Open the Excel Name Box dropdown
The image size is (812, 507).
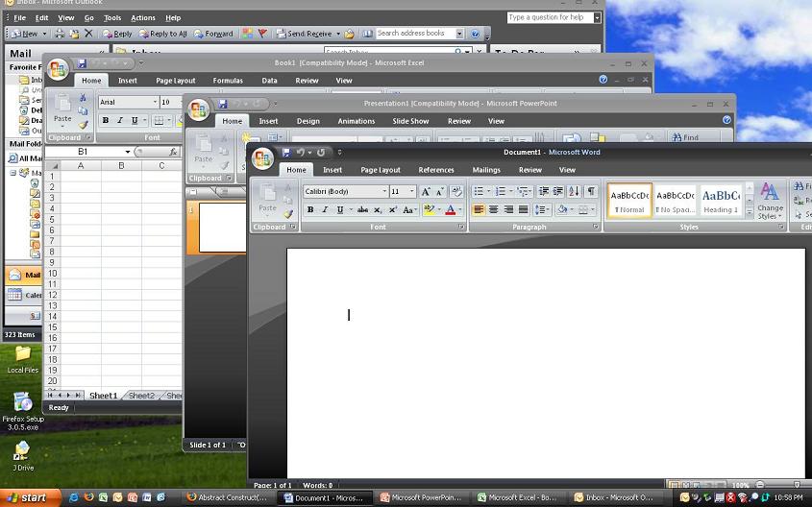(x=128, y=152)
